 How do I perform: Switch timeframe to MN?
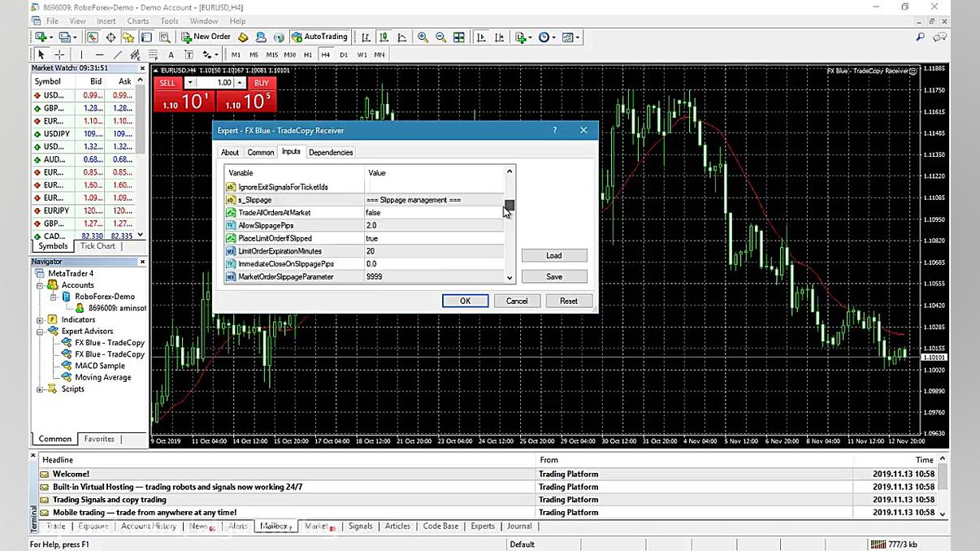379,54
